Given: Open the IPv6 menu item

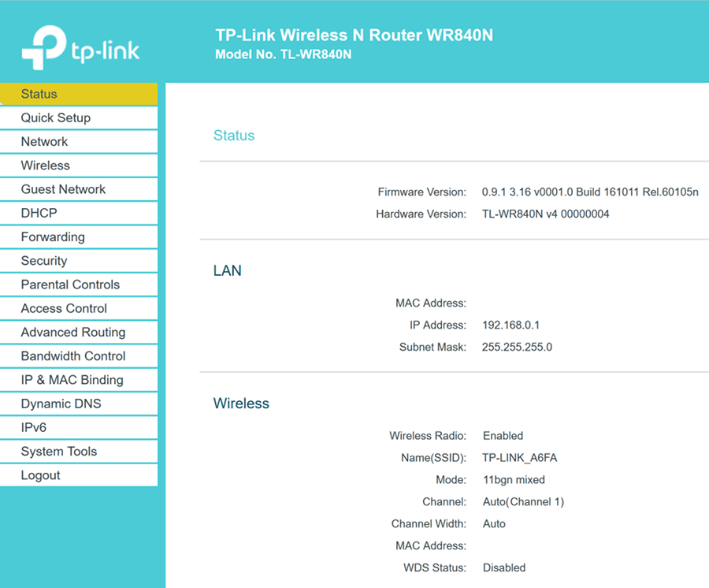Looking at the screenshot, I should (x=79, y=427).
